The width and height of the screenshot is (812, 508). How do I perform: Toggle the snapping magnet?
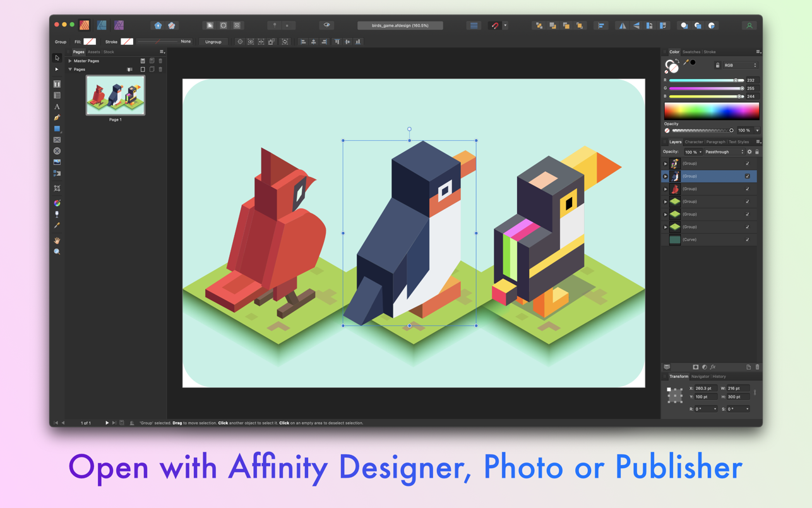(495, 26)
